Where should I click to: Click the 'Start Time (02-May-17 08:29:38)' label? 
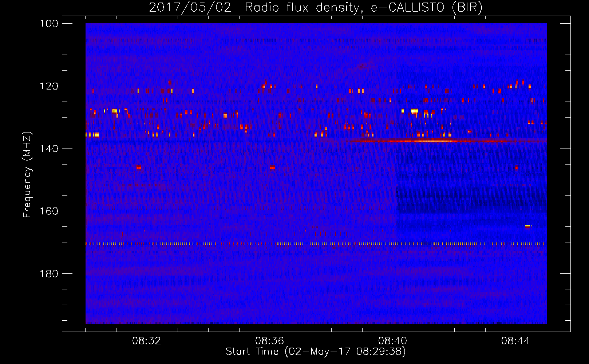[316, 352]
